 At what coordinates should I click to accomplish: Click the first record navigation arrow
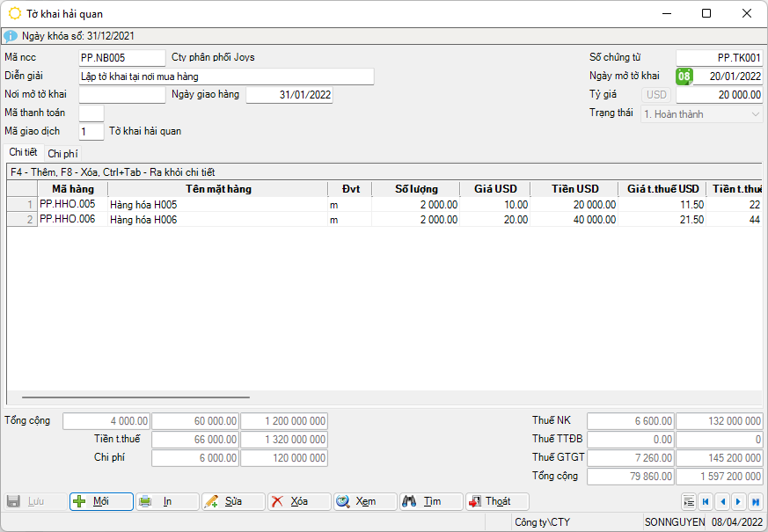point(706,502)
